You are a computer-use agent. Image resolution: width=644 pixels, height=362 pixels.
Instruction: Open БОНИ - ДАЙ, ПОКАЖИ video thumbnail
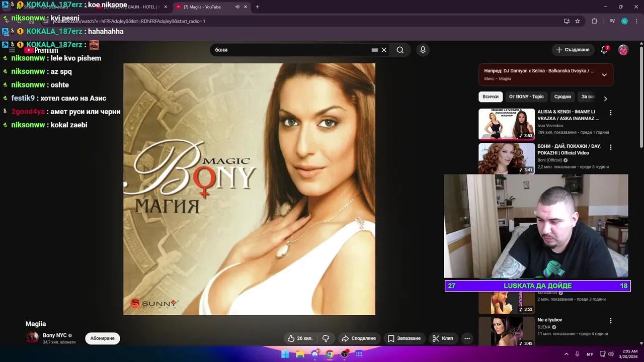pos(506,158)
